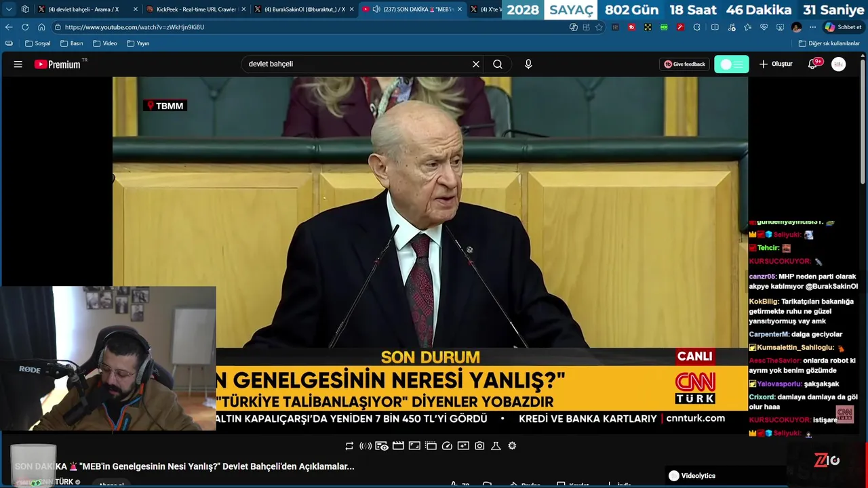Click the picture-in-picture frame icon

pos(414,446)
